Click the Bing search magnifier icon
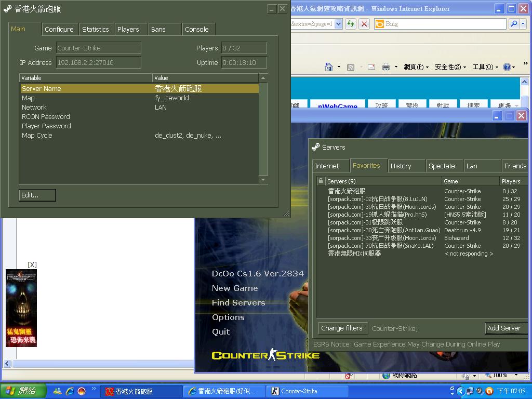Screen dimensions: 532x399 [x=513, y=24]
